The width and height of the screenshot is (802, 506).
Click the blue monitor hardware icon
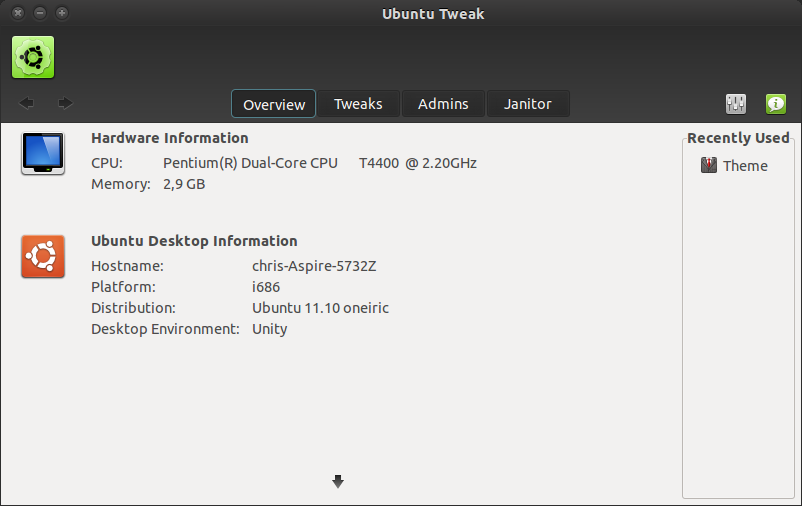pos(43,153)
